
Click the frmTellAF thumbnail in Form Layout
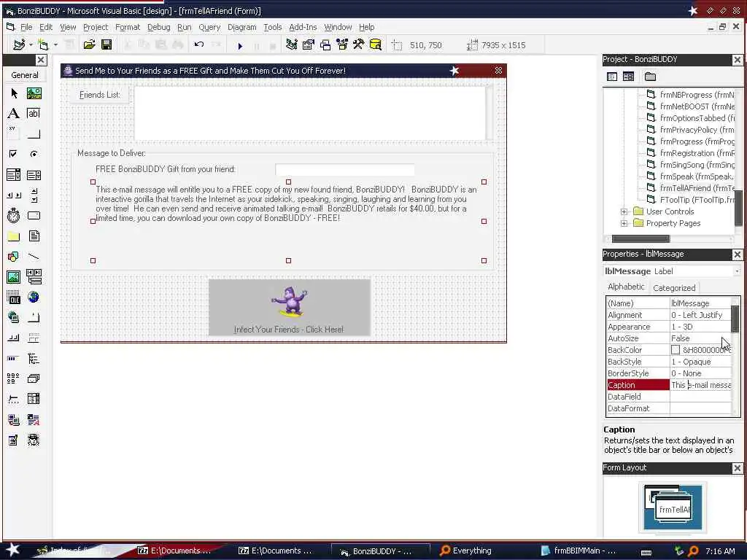click(673, 510)
